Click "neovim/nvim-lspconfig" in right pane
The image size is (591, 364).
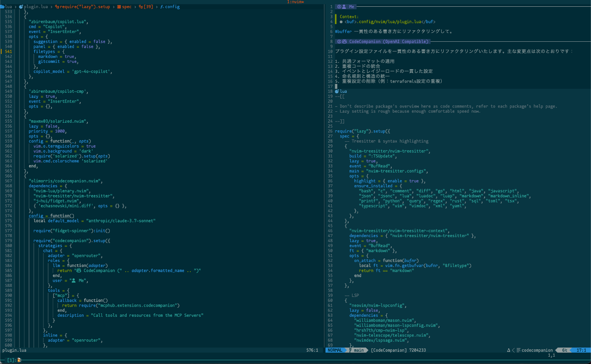(377, 305)
